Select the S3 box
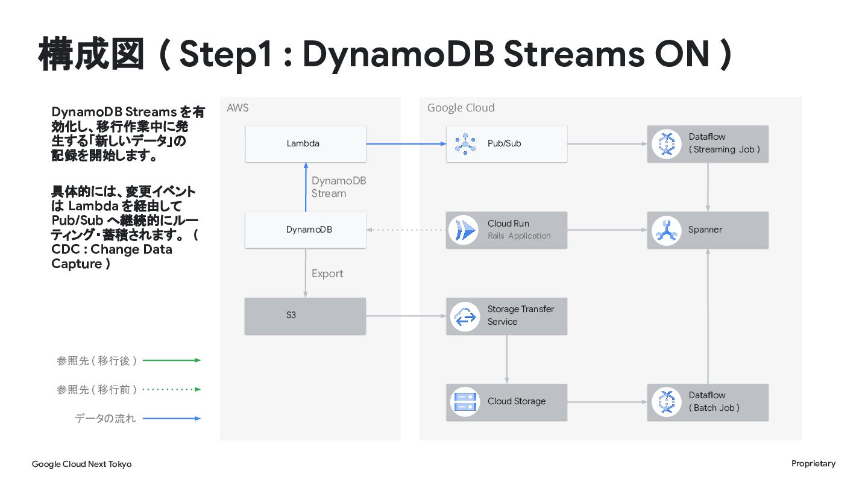 click(306, 316)
